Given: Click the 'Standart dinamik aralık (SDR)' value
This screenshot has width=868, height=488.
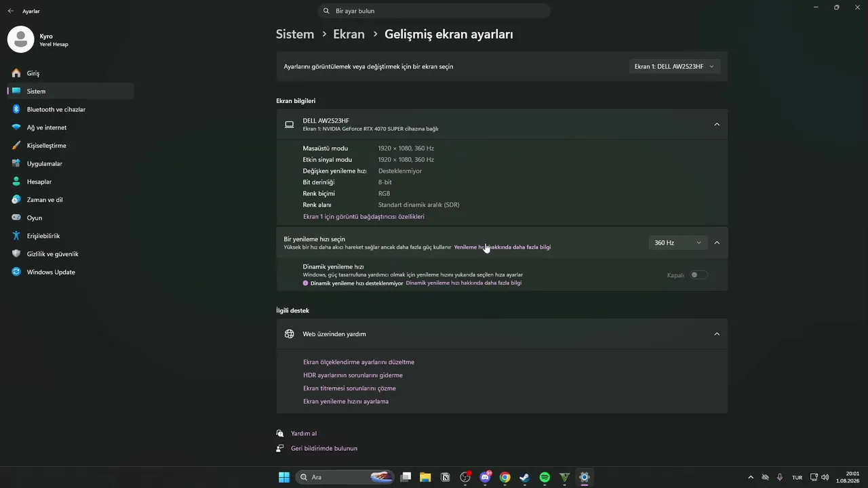Looking at the screenshot, I should click(x=418, y=205).
